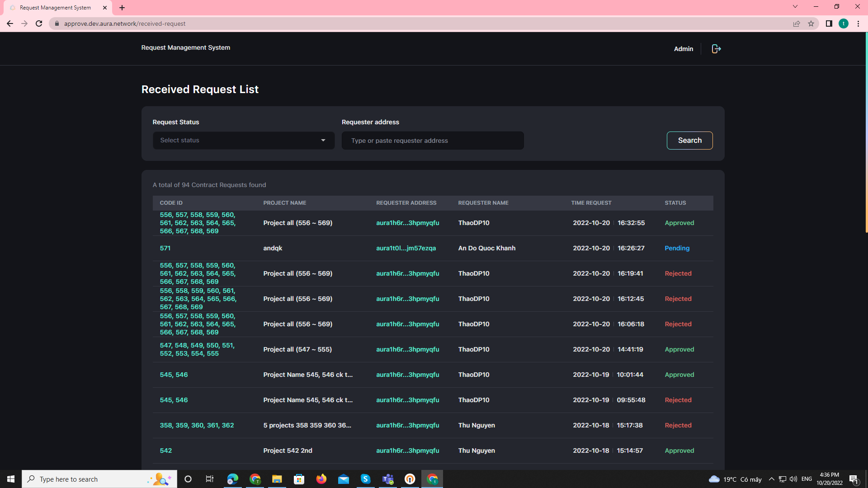The image size is (868, 488).
Task: Open the Select status dropdown
Action: [x=243, y=140]
